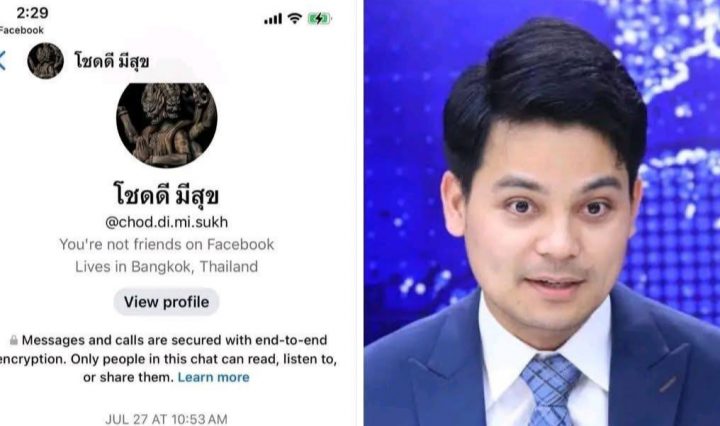Tap the 2:29 clock in status bar

[x=32, y=12]
